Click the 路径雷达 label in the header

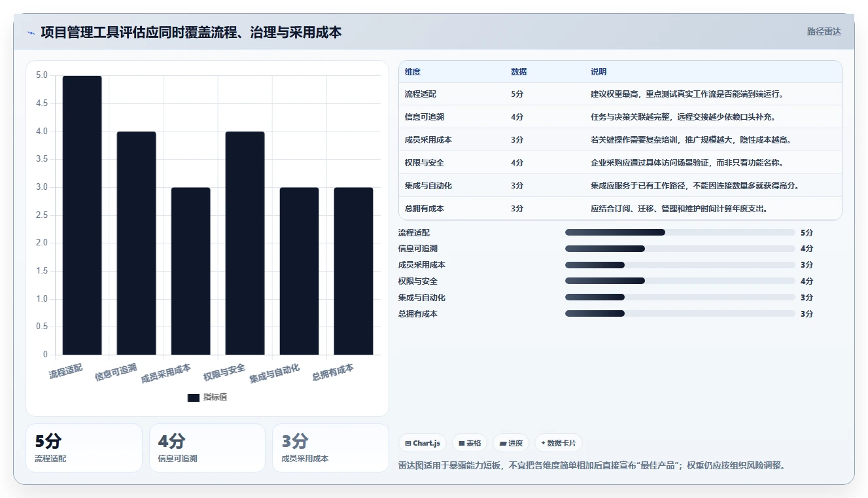(824, 31)
